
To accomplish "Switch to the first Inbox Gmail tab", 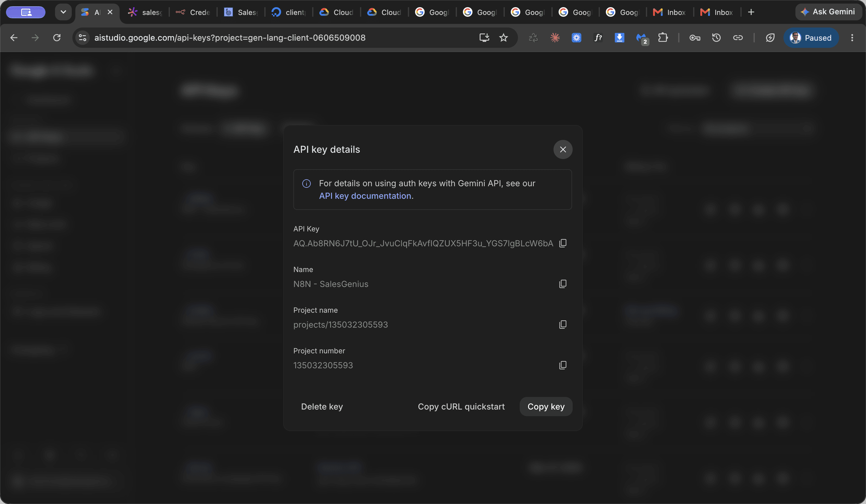I will click(x=670, y=12).
